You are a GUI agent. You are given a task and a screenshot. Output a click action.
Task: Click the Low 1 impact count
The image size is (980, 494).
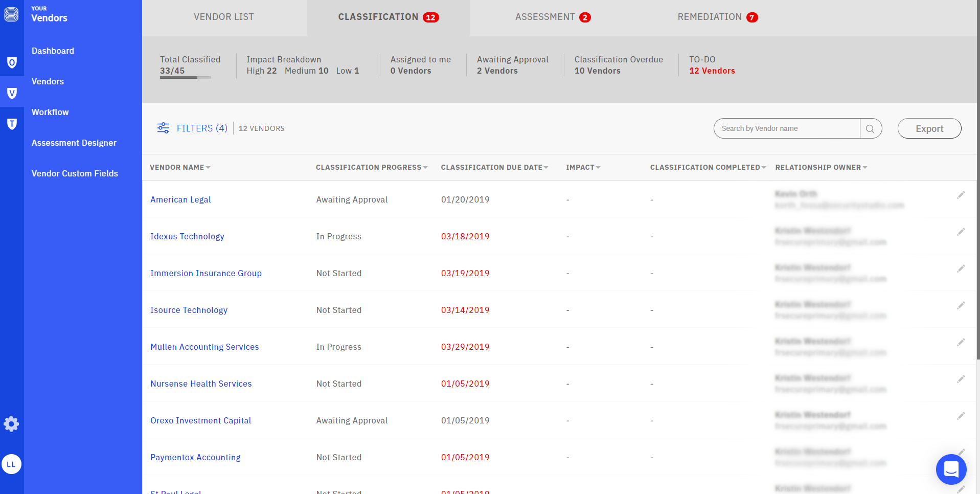[348, 71]
